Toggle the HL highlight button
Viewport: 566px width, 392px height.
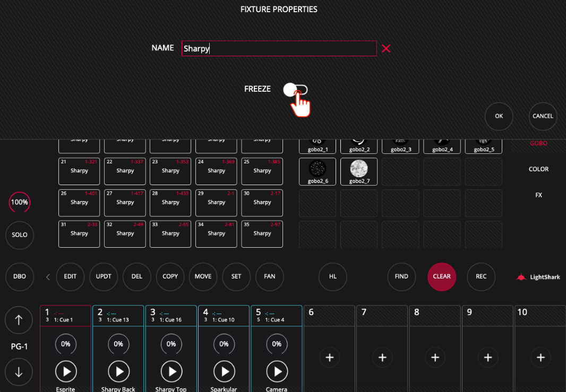(x=333, y=276)
